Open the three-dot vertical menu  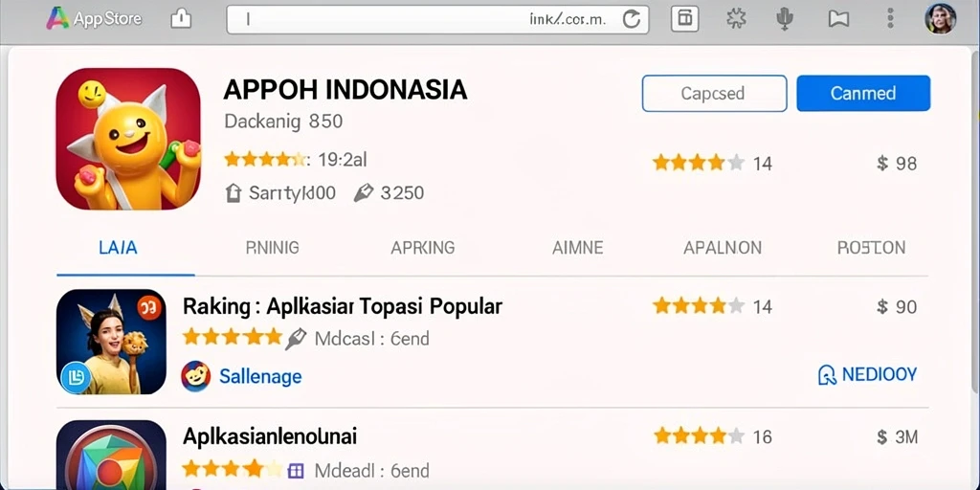click(891, 19)
